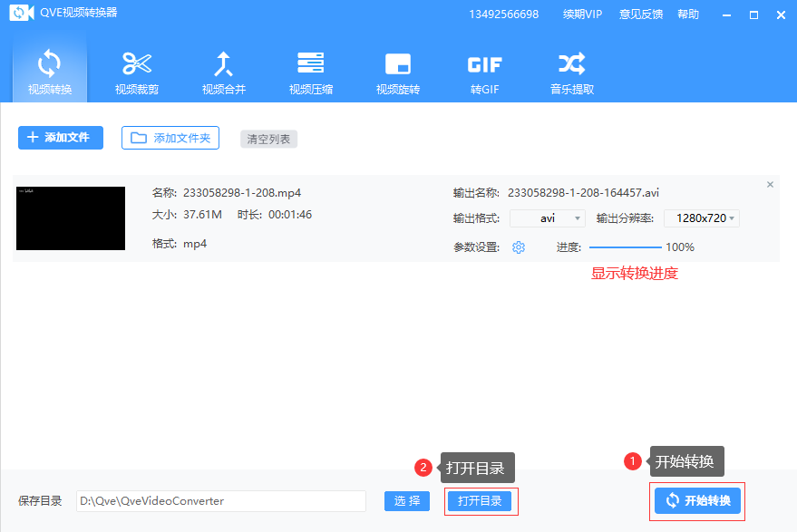
Task: Click the conversion progress bar
Action: [626, 247]
